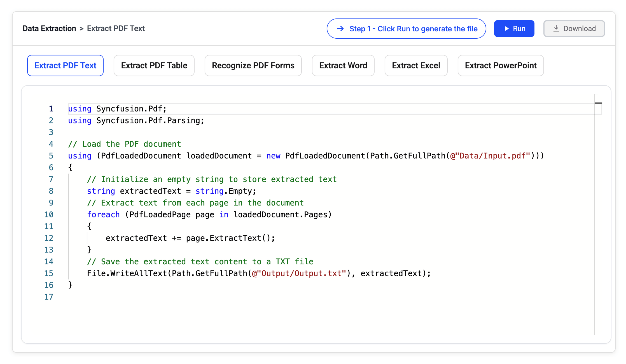
Task: Click the Download button
Action: 574,29
